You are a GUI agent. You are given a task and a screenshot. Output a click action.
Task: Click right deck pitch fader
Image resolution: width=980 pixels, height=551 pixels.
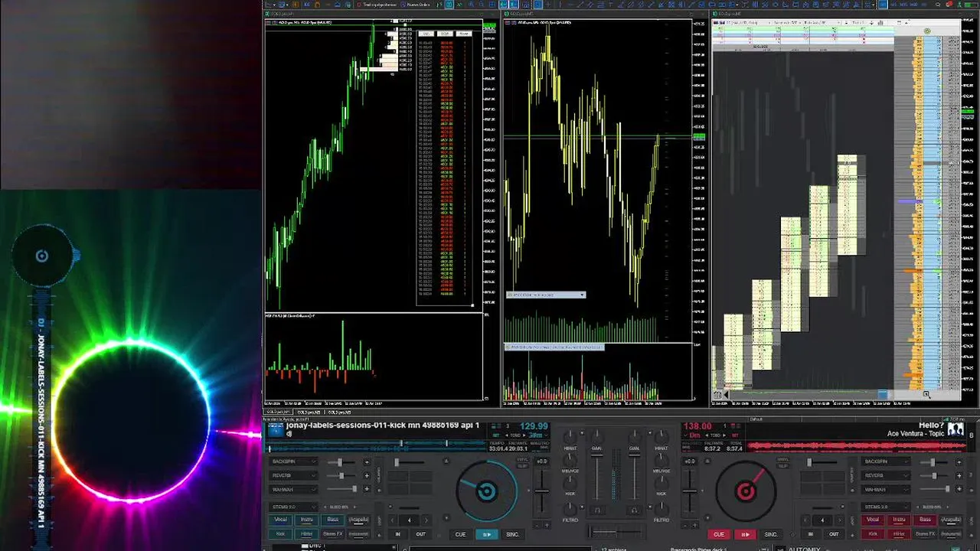[x=690, y=491]
